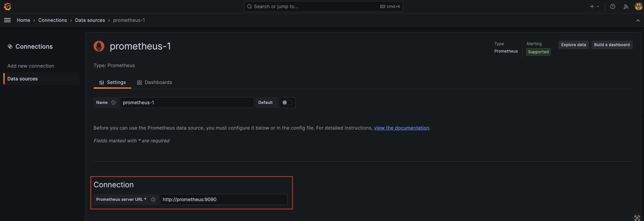Open the help question mark icon
The width and height of the screenshot is (644, 221).
[x=612, y=7]
